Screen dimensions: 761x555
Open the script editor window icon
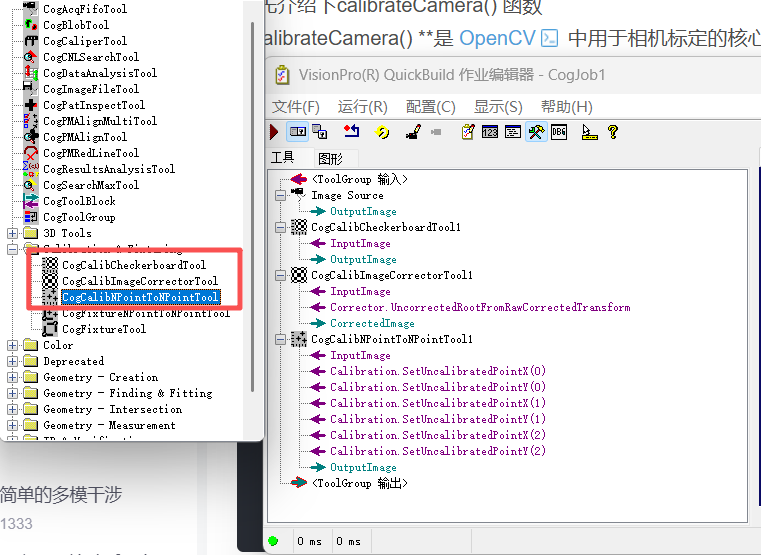click(513, 132)
